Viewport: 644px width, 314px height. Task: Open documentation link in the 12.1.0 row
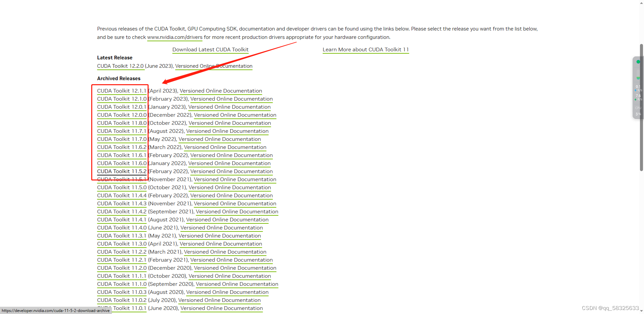(x=231, y=99)
